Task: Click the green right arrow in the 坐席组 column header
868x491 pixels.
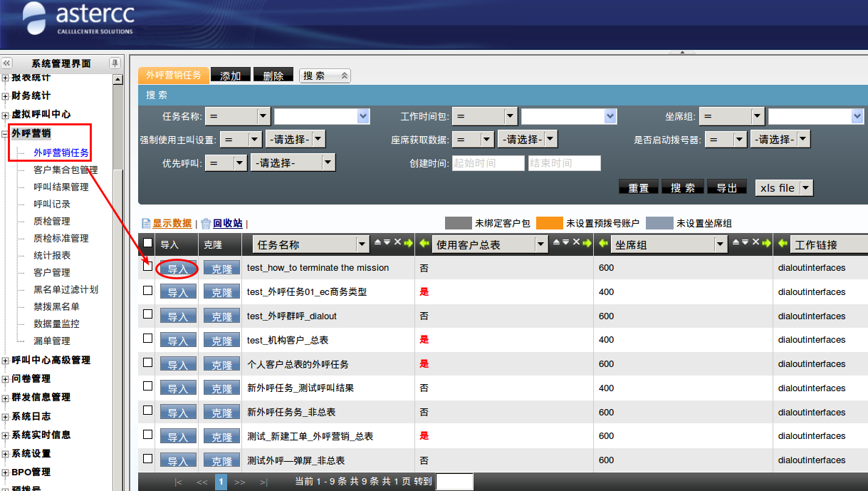Action: pyautogui.click(x=766, y=243)
